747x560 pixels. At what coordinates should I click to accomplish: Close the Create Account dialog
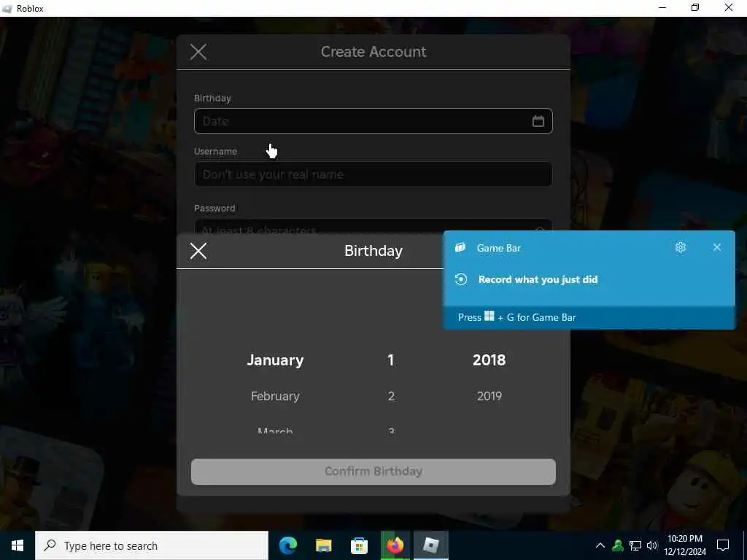198,52
